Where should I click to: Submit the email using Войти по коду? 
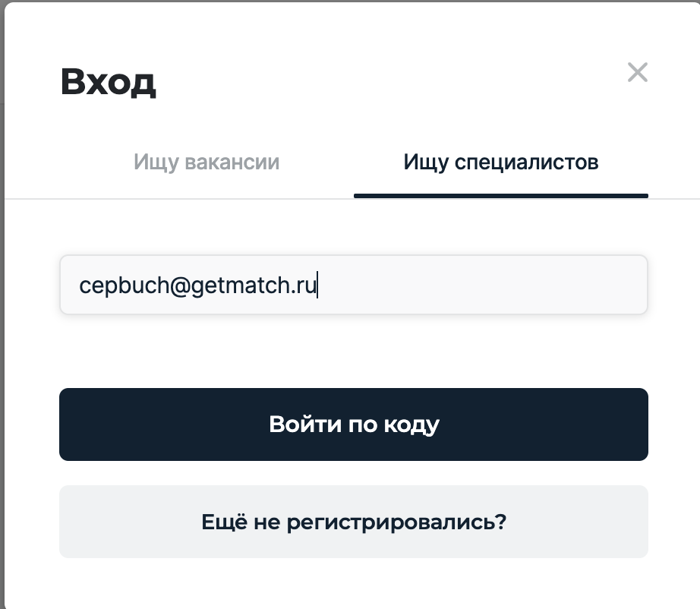point(353,424)
